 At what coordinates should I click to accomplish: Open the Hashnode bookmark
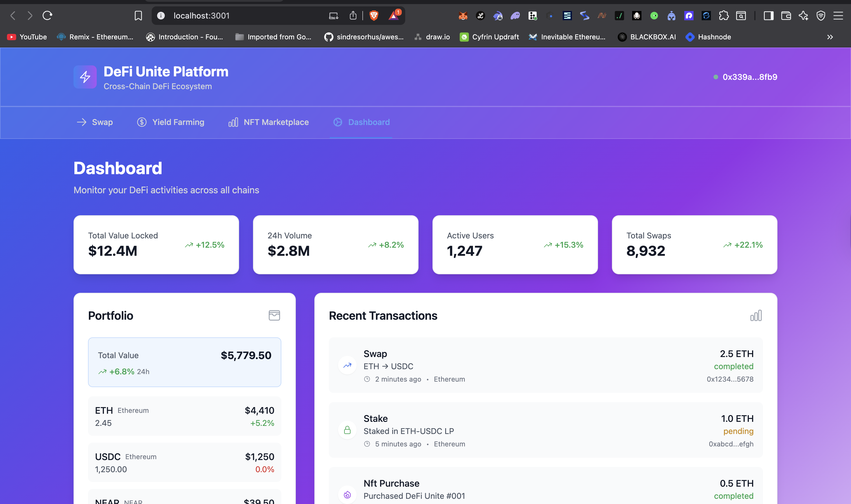click(x=708, y=37)
